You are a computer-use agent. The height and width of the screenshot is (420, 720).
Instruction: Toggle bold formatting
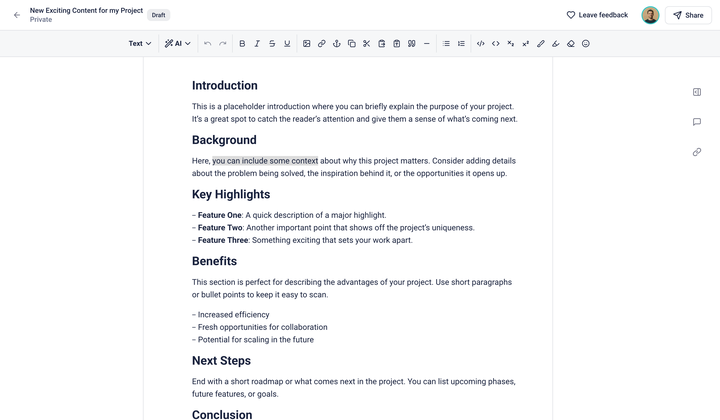click(x=242, y=44)
